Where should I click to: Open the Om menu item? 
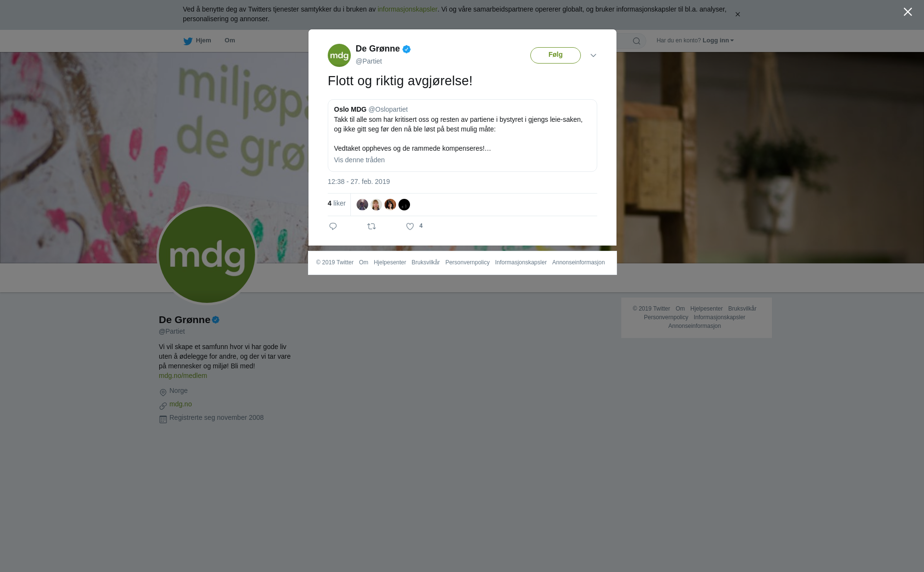click(230, 40)
